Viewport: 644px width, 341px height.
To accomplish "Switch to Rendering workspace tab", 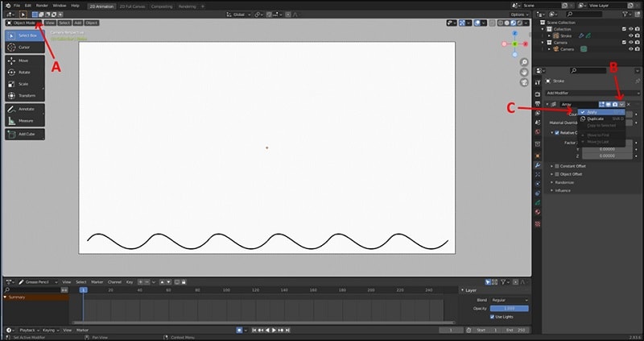I will pos(188,6).
